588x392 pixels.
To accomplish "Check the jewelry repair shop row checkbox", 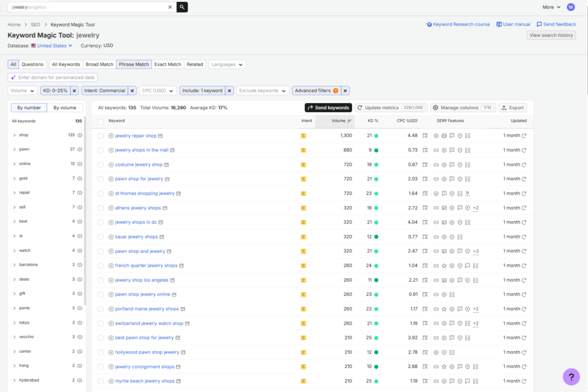I will pyautogui.click(x=100, y=136).
